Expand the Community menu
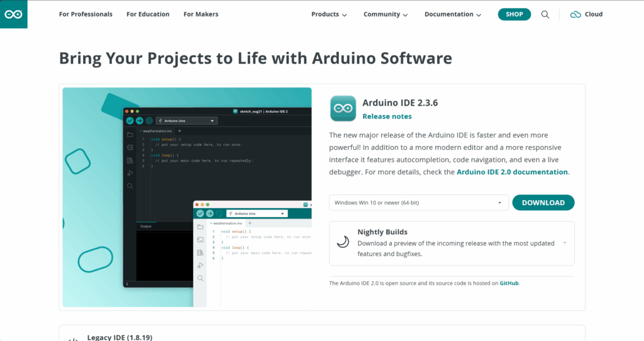 coord(386,14)
